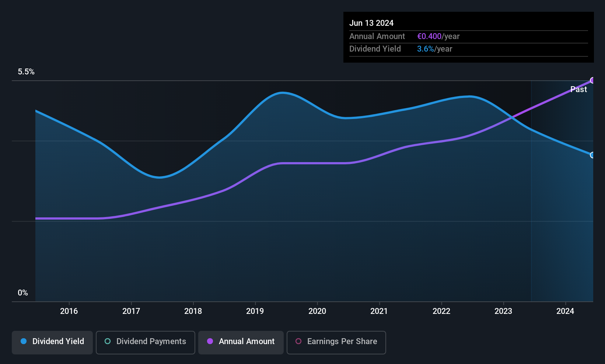Image resolution: width=605 pixels, height=364 pixels.
Task: Click the purple Annual Amount legend dot
Action: pos(210,341)
